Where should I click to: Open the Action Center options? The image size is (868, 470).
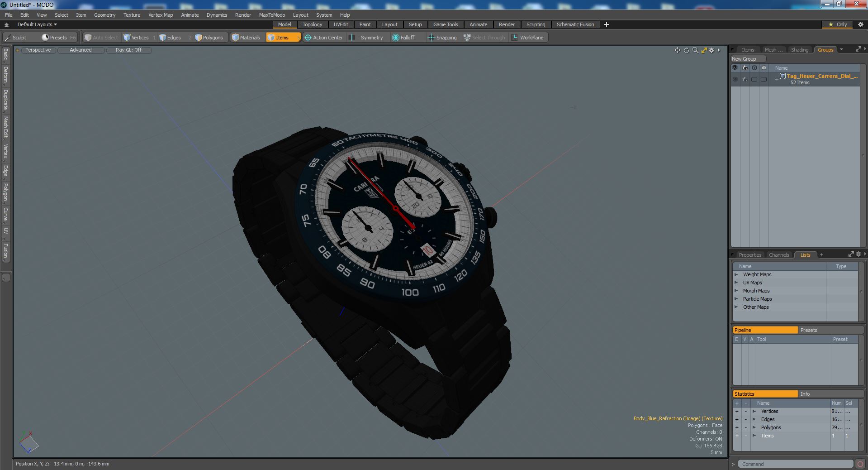(324, 38)
